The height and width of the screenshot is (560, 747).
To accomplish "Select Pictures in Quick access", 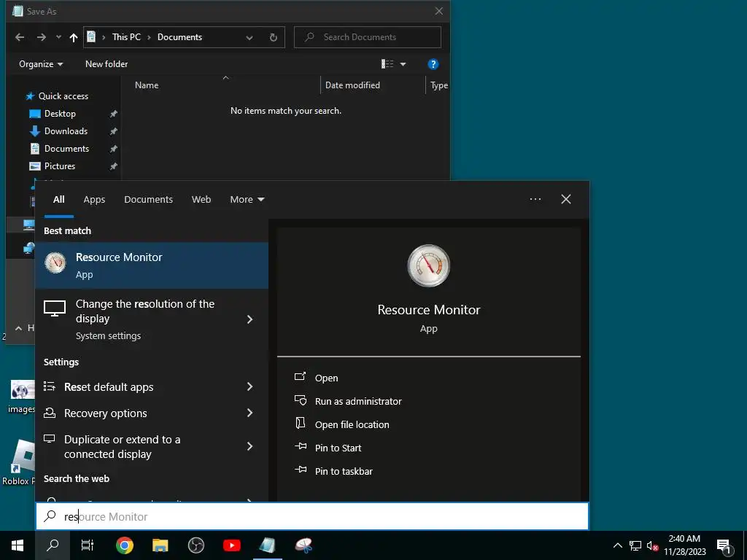I will pos(60,166).
